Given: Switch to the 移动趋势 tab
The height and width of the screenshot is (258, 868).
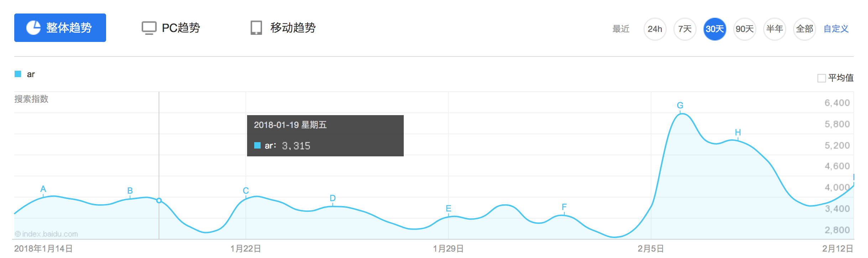Looking at the screenshot, I should pos(283,28).
